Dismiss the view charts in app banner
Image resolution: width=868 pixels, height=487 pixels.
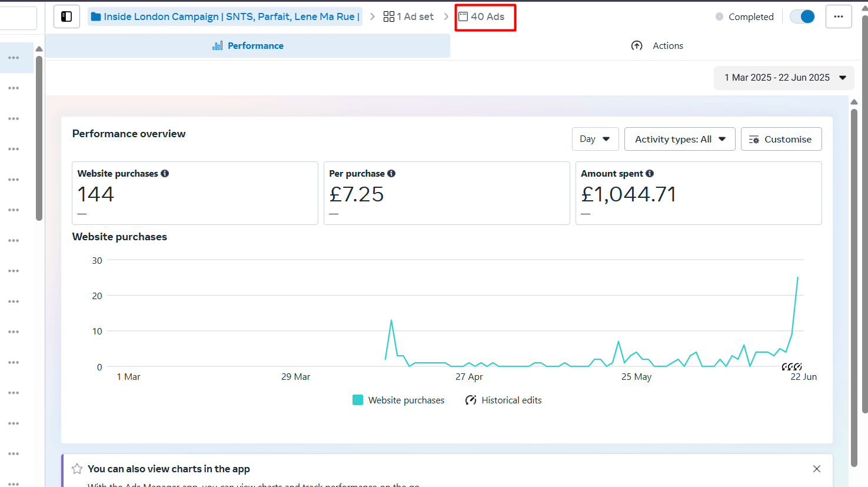click(817, 469)
